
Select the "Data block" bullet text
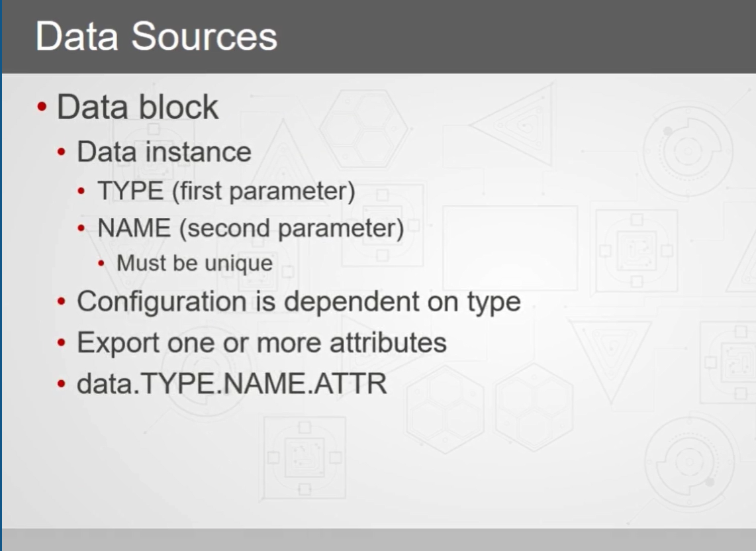pos(138,107)
